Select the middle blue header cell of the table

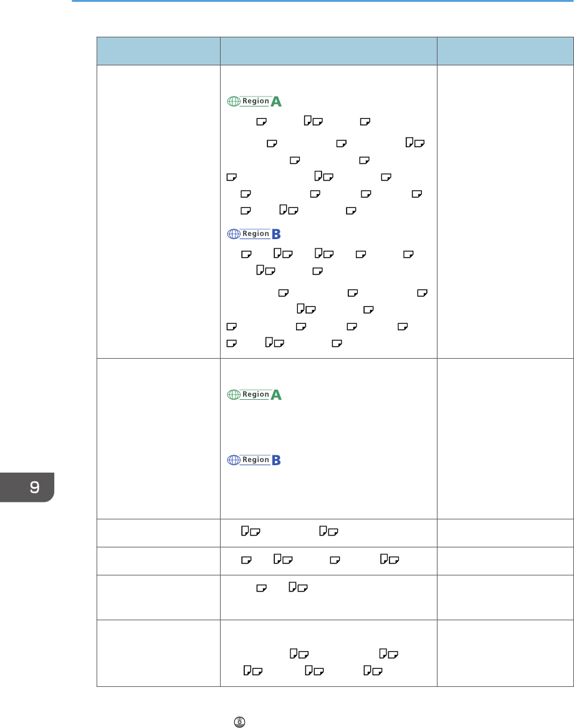[x=328, y=51]
